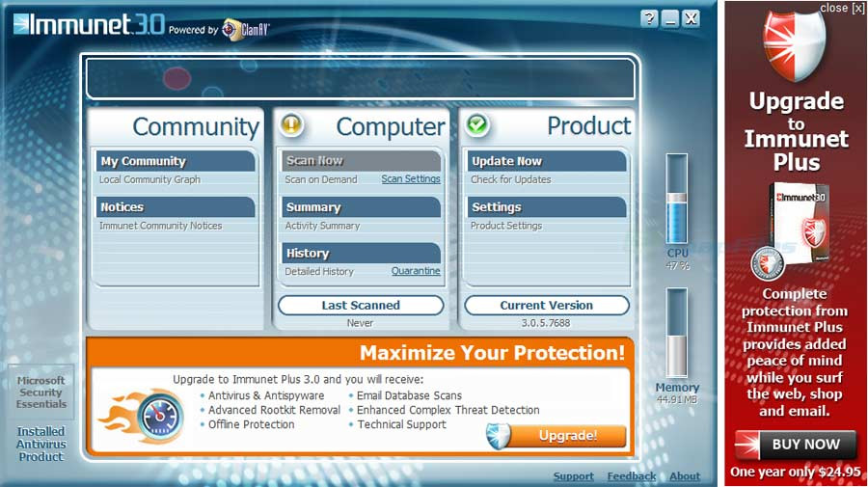Click the top notification banner area

[x=361, y=78]
